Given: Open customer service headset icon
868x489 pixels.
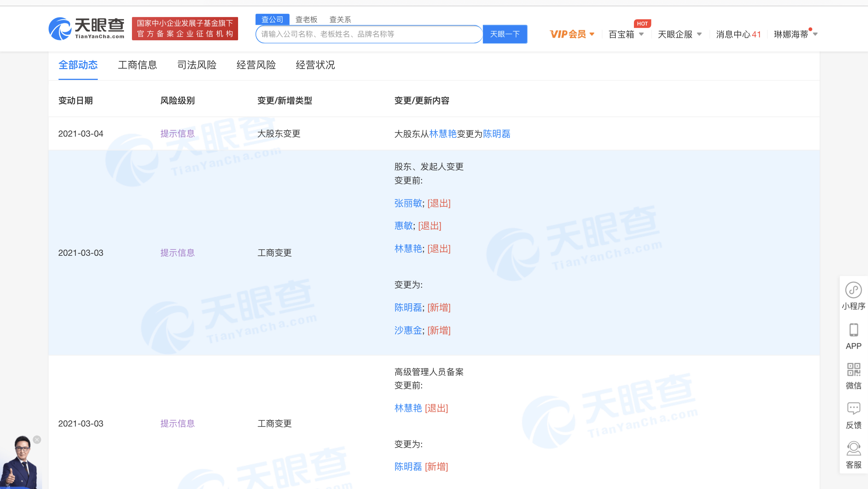Looking at the screenshot, I should click(853, 449).
